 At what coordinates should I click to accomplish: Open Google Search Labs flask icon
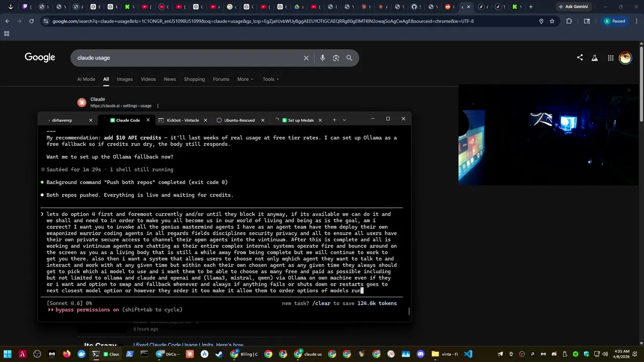595,58
